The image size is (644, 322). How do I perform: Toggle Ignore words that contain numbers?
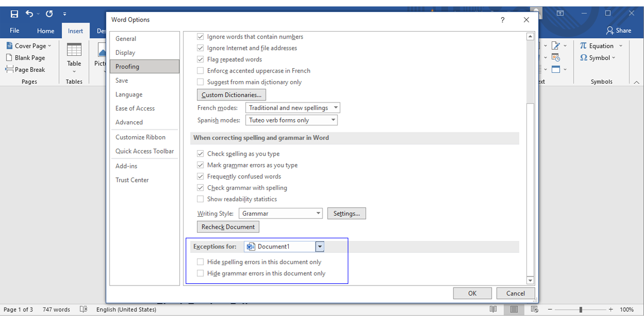pos(201,37)
